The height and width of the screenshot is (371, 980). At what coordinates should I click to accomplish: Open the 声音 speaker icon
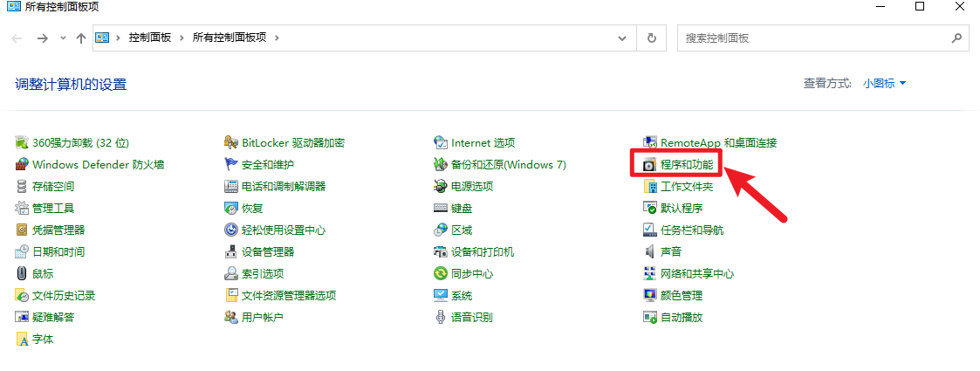coord(649,252)
